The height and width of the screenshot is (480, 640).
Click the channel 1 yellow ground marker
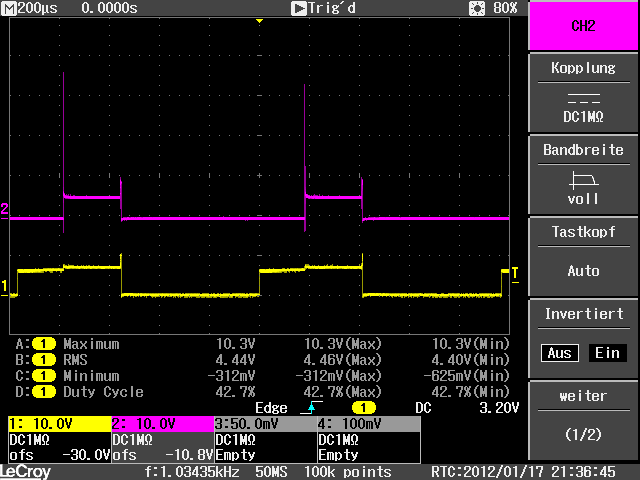click(5, 285)
